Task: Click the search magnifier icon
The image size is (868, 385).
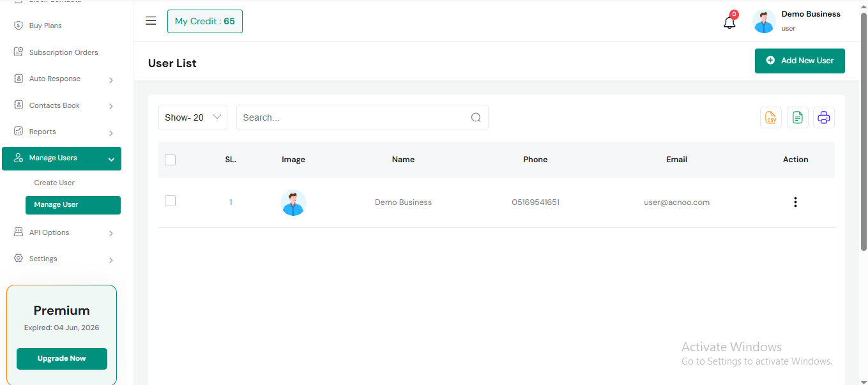Action: tap(476, 117)
